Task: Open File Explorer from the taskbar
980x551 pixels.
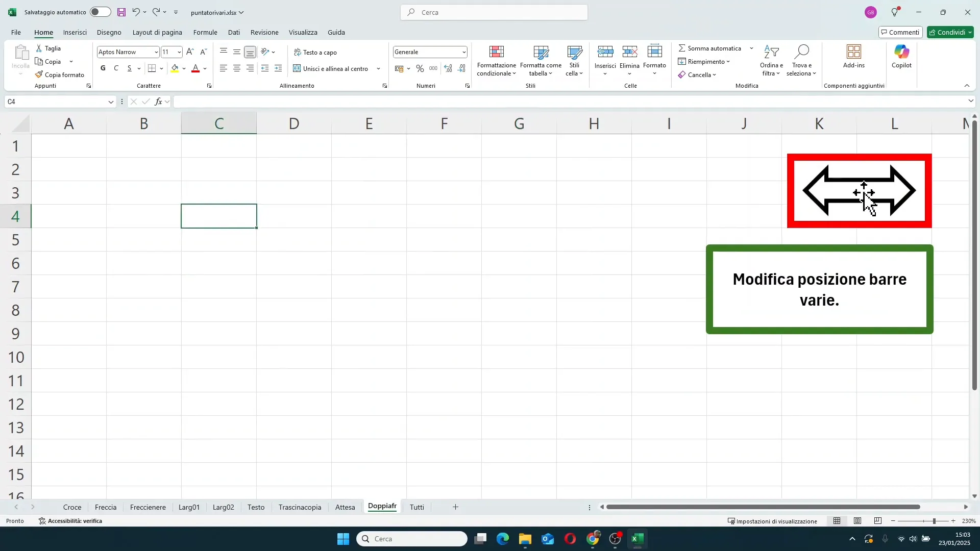Action: (x=525, y=539)
